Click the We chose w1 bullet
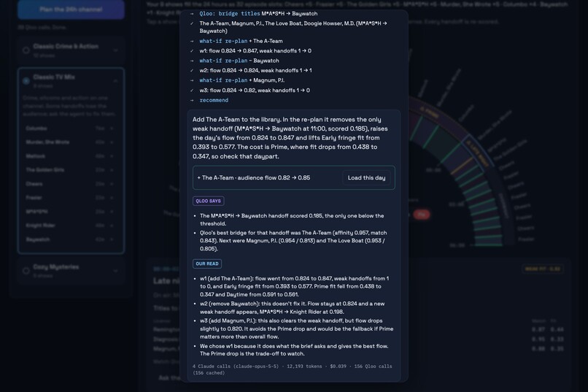The height and width of the screenshot is (392, 588). [x=294, y=350]
